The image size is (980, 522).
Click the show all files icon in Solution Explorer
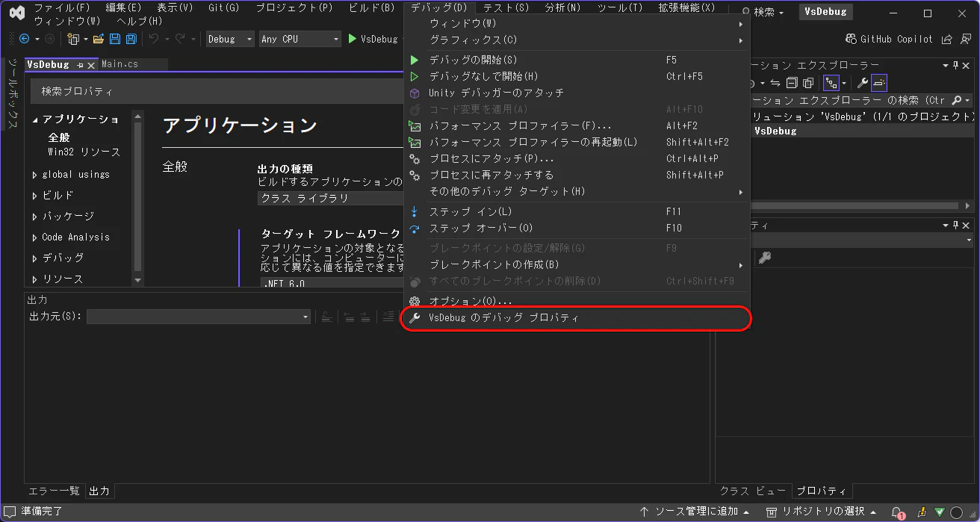tap(807, 83)
